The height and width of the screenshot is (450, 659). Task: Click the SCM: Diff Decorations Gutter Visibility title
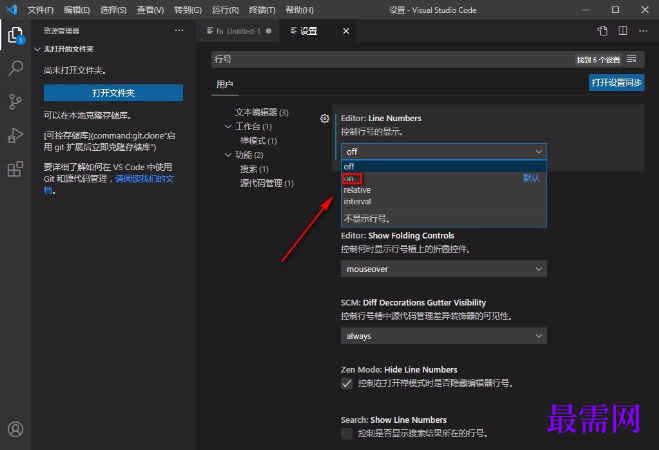[x=413, y=303]
